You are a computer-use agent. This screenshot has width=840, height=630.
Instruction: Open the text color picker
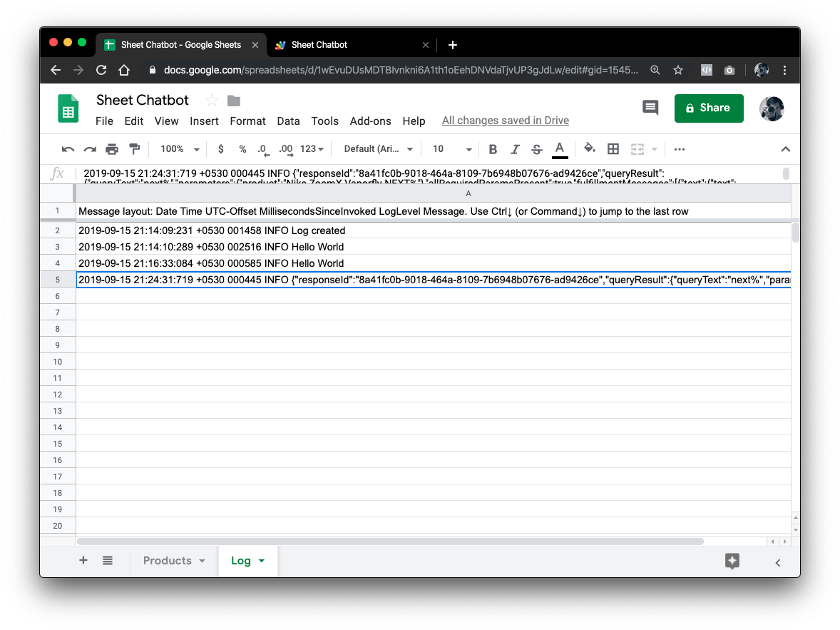point(559,149)
